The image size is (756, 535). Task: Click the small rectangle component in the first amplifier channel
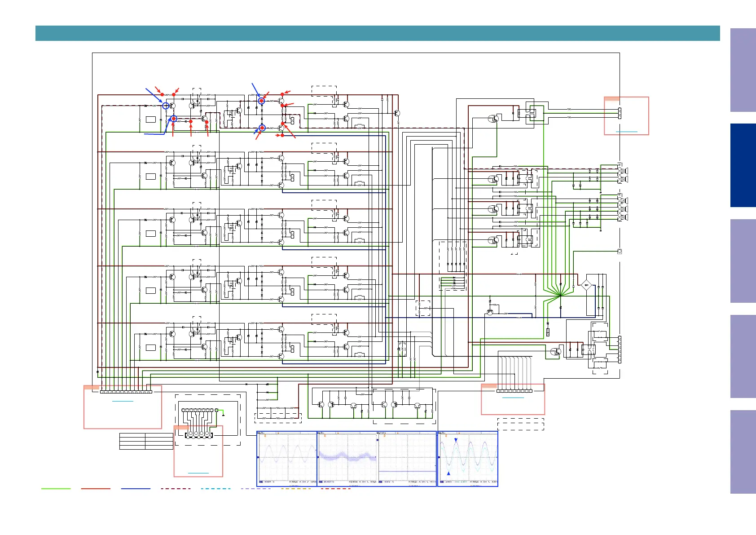tap(151, 119)
